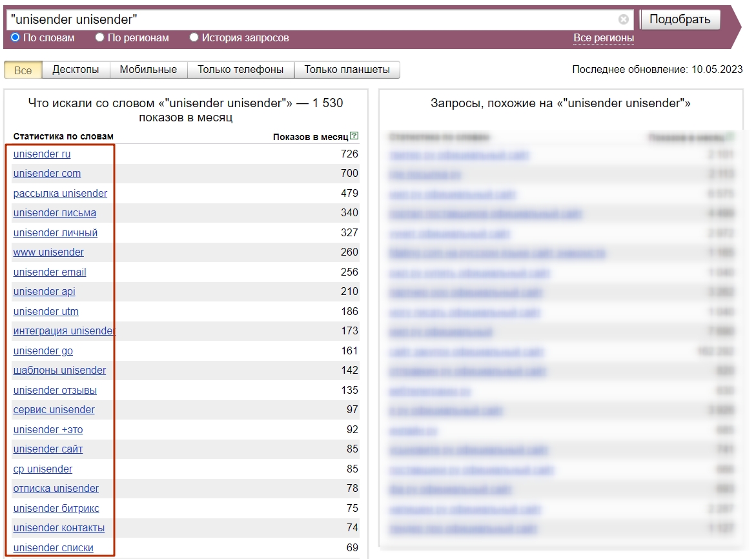756x559 pixels.
Task: Click the impressions value 186
Action: tap(349, 311)
